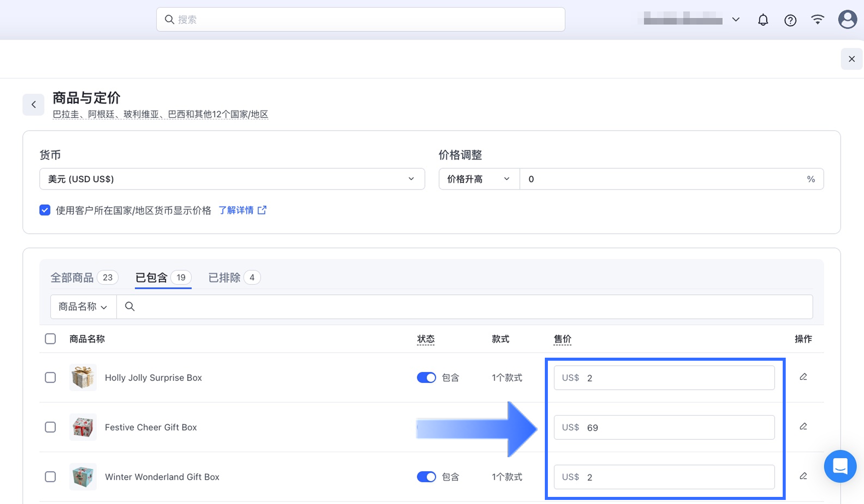Close the panel with the X button

(x=852, y=59)
